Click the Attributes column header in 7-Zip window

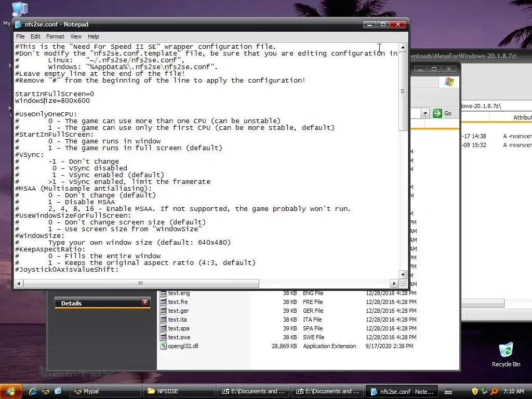tap(522, 117)
